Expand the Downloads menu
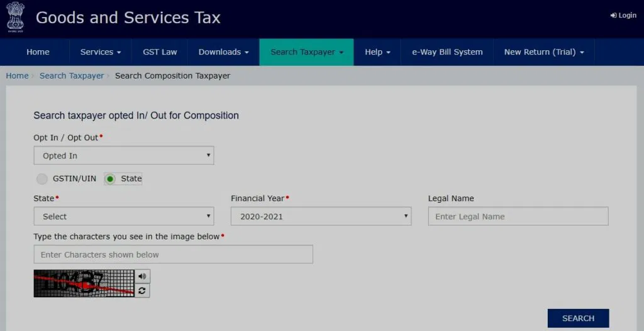The image size is (644, 331). pos(223,52)
